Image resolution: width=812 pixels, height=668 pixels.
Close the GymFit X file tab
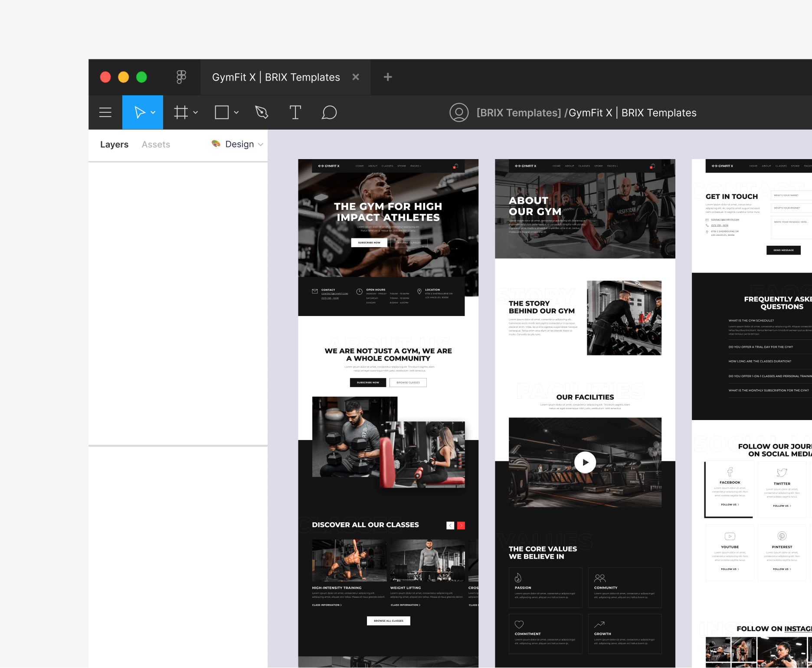pyautogui.click(x=356, y=77)
